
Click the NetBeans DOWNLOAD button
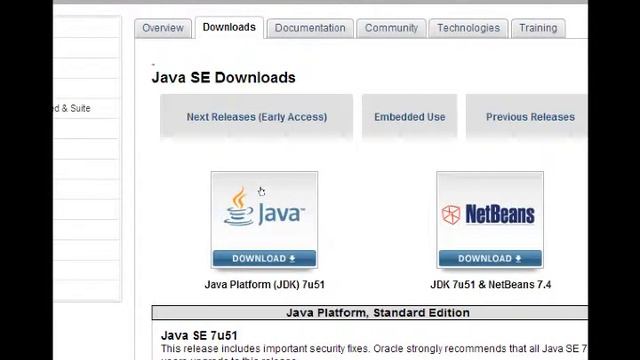coord(490,258)
